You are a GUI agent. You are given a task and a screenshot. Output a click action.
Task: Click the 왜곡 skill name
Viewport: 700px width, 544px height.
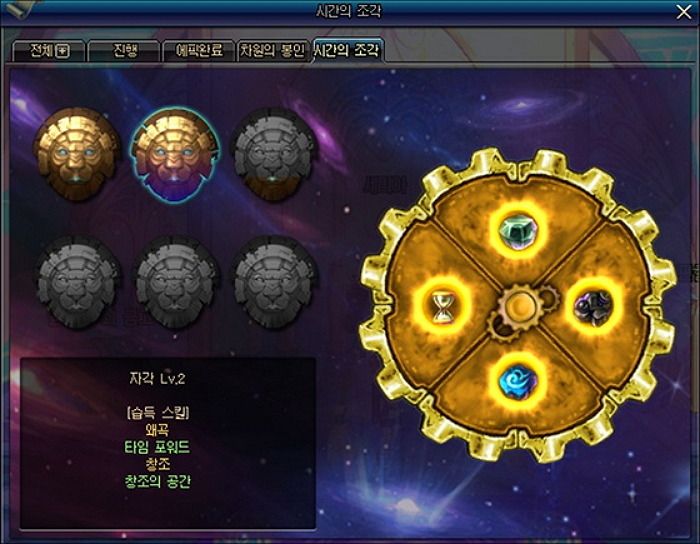pos(157,430)
